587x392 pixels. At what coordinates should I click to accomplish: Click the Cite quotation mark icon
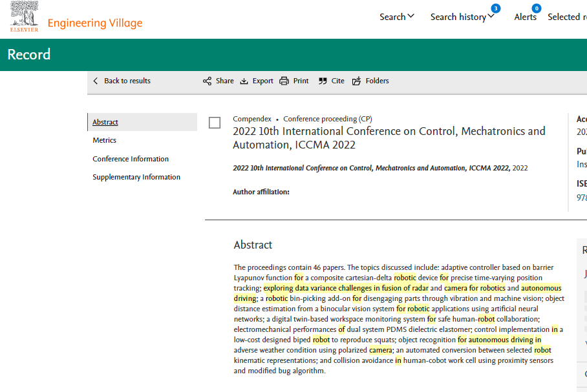323,81
